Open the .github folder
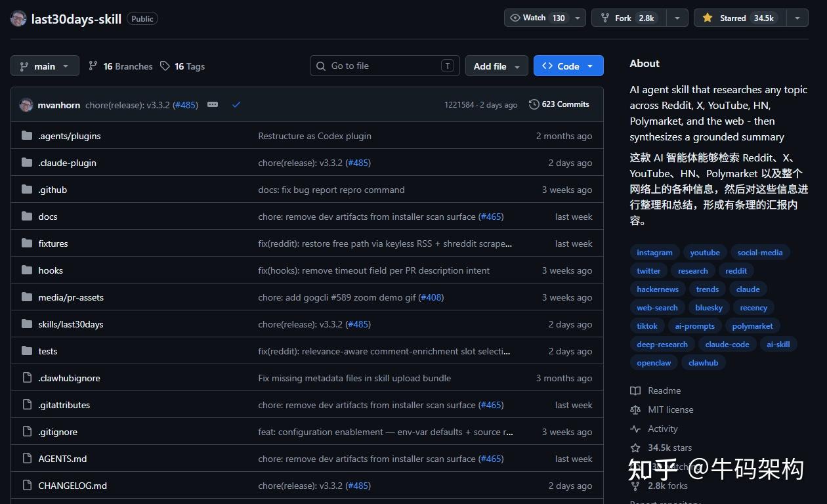This screenshot has height=504, width=827. click(53, 190)
